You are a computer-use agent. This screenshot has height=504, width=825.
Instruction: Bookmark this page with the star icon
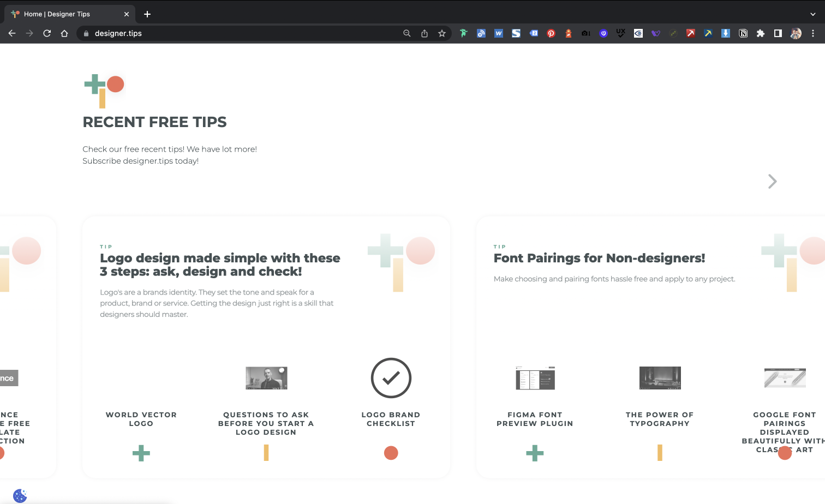click(x=442, y=33)
